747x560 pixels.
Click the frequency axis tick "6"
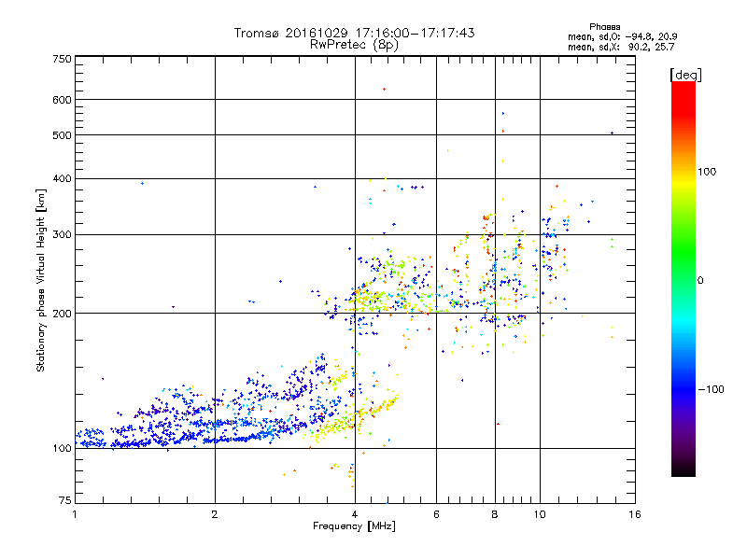pyautogui.click(x=436, y=514)
